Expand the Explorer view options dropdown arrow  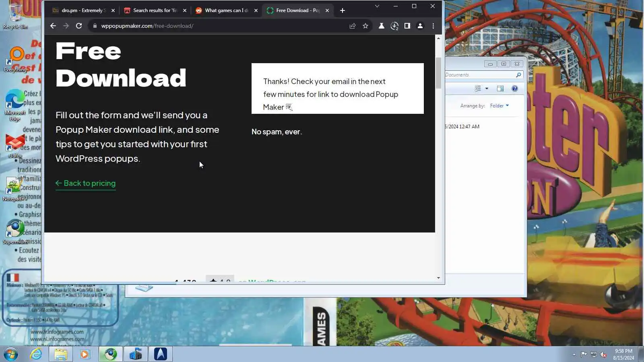487,88
